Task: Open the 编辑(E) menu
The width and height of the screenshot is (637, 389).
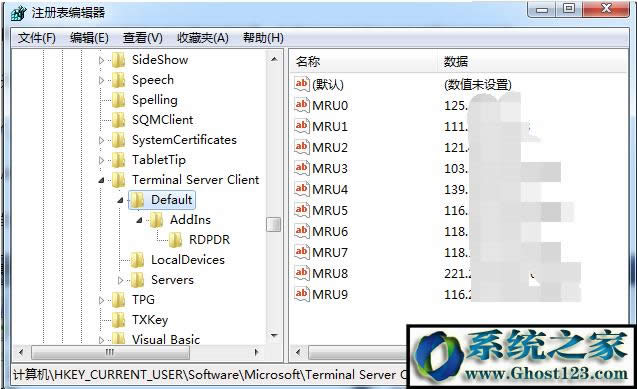Action: [x=89, y=38]
